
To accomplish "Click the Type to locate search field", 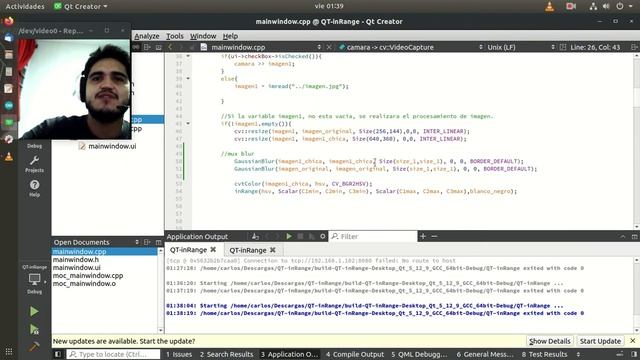I will tap(113, 354).
